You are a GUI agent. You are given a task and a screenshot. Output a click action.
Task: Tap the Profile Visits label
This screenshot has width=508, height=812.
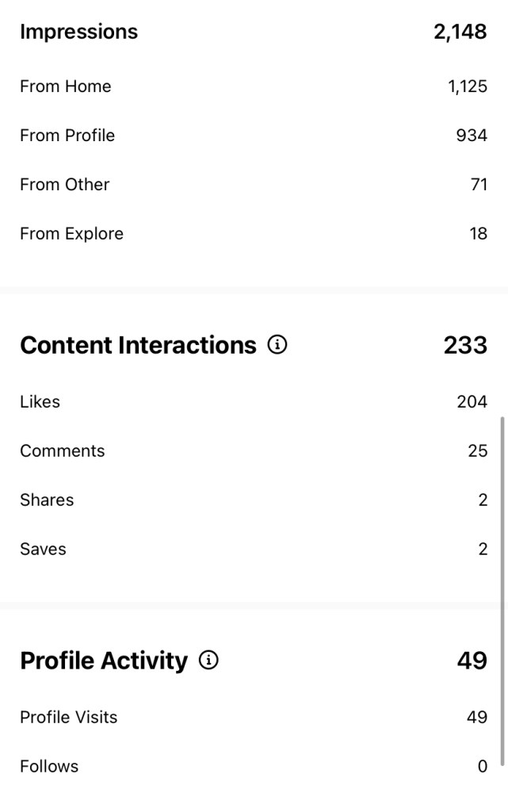click(68, 718)
